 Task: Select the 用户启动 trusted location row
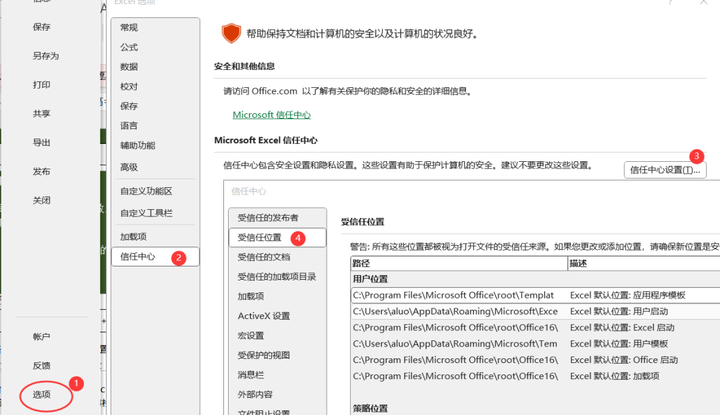click(x=535, y=311)
